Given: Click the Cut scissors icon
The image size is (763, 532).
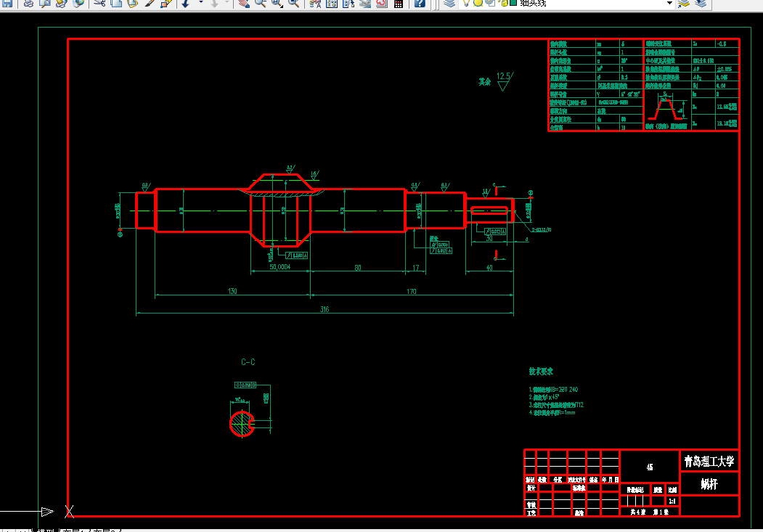Looking at the screenshot, I should point(99,3).
